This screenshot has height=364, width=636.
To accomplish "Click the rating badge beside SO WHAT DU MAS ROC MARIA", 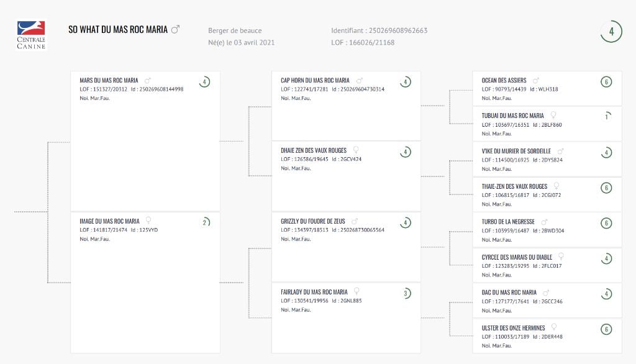I will [x=611, y=32].
